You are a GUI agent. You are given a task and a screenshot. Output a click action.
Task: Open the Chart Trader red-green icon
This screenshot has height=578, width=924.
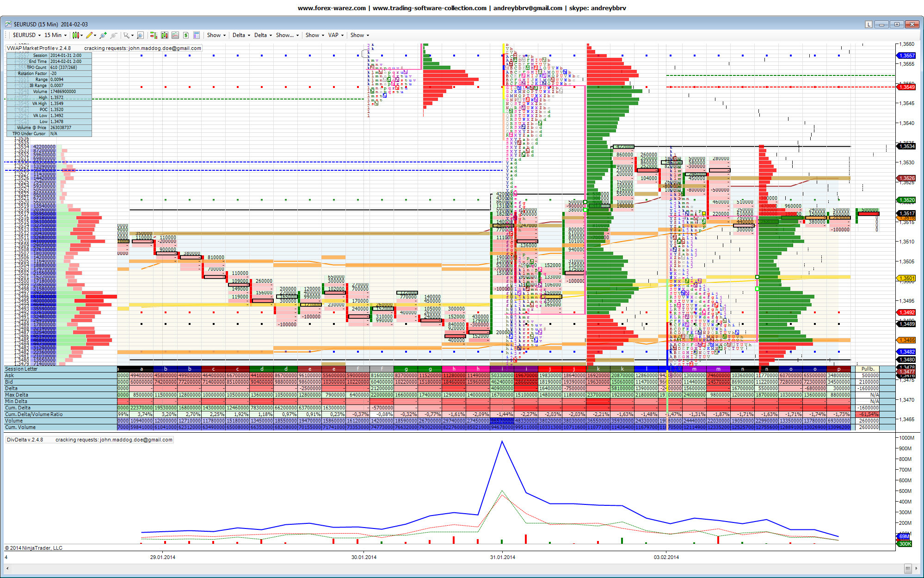154,35
